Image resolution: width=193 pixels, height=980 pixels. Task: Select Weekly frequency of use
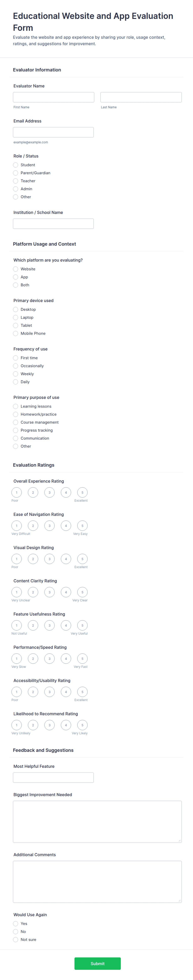pyautogui.click(x=16, y=374)
